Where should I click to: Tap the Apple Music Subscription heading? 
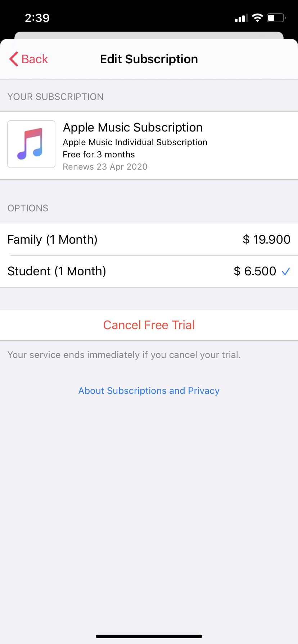point(132,127)
